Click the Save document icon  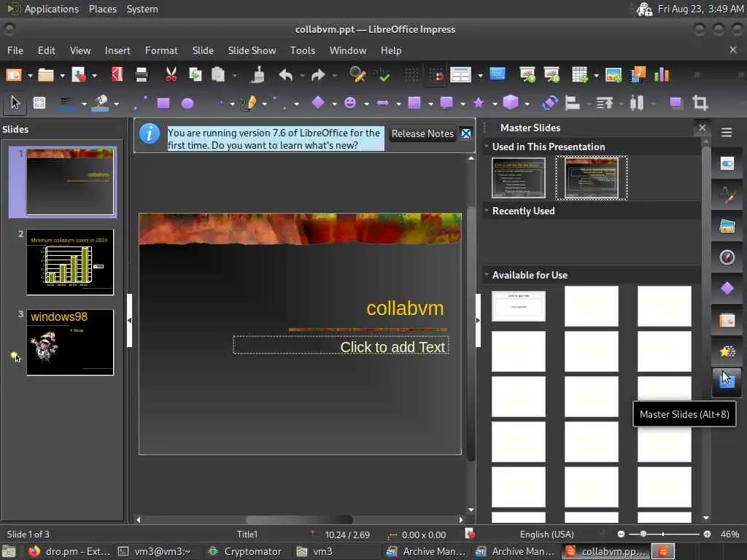[x=79, y=75]
